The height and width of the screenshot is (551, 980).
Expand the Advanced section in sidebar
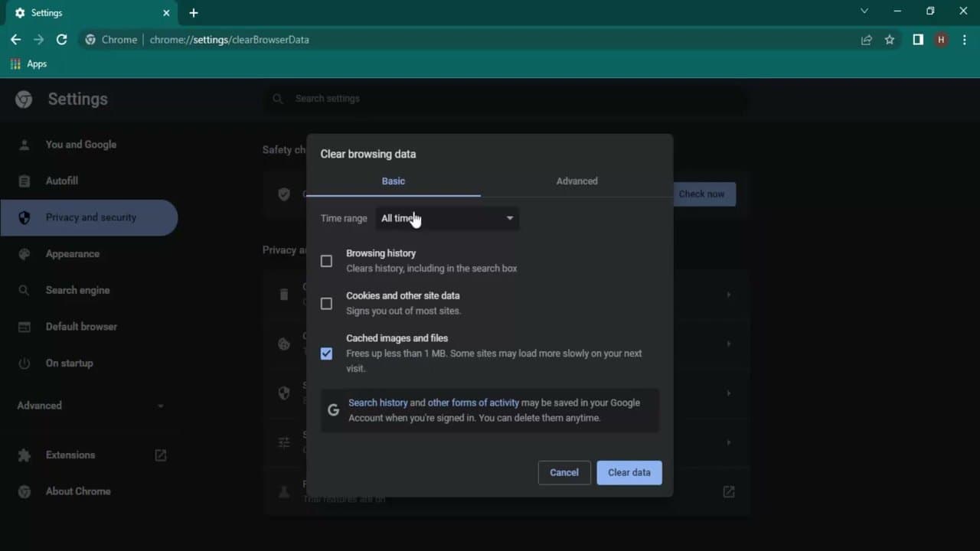[90, 406]
